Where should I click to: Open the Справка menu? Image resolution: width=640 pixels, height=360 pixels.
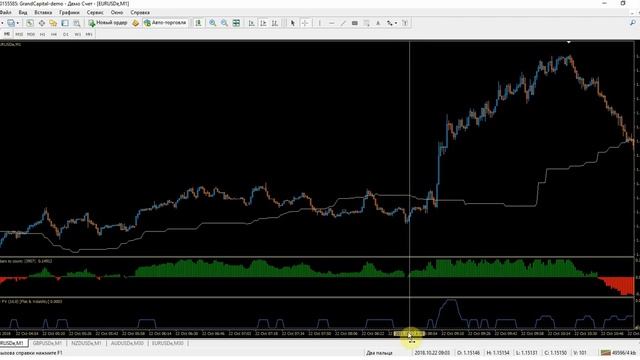[x=140, y=13]
